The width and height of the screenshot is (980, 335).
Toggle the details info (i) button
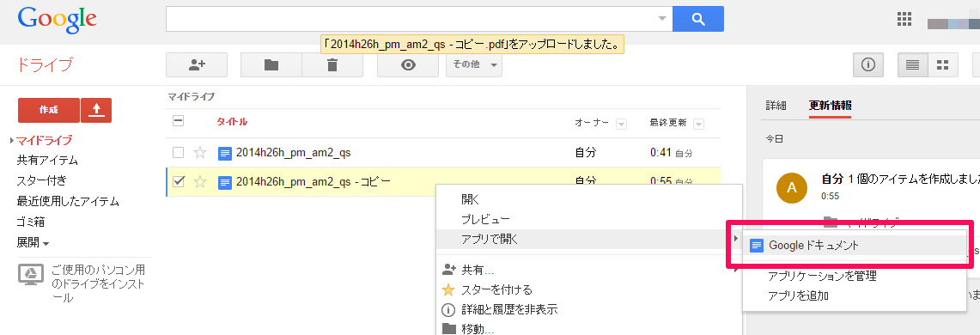point(868,64)
